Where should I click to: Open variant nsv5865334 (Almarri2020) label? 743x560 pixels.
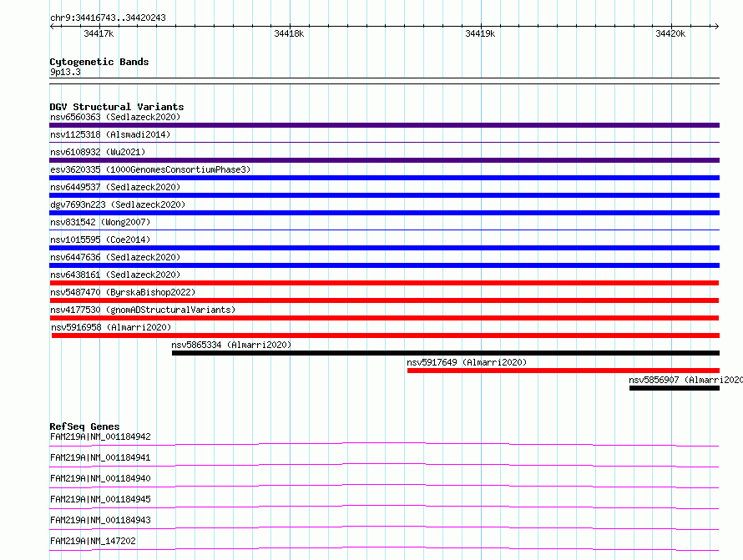pyautogui.click(x=231, y=345)
